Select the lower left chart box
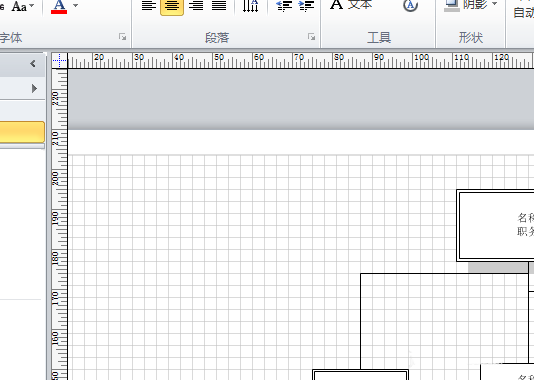Image resolution: width=534 pixels, height=380 pixels. [x=360, y=375]
